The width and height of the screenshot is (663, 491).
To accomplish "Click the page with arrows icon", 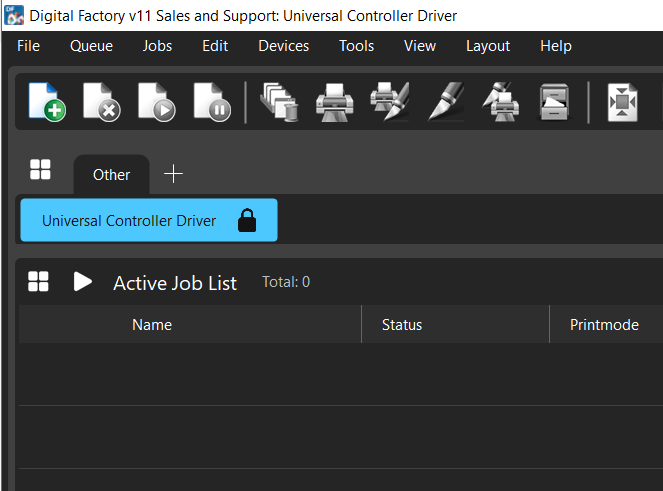I will pos(622,102).
